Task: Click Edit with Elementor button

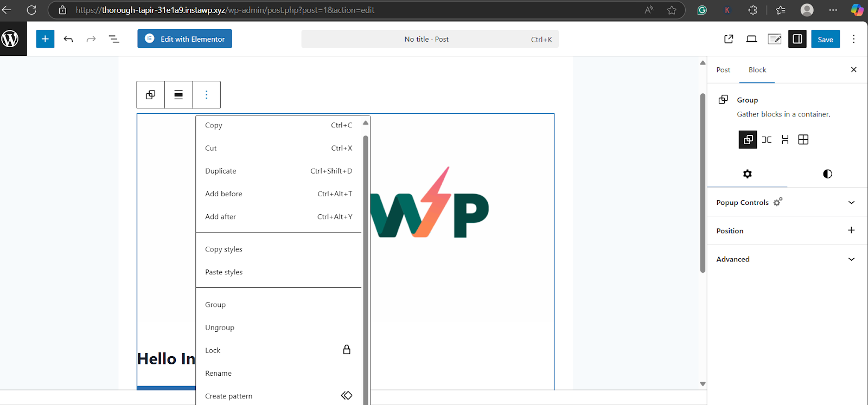Action: click(x=185, y=39)
